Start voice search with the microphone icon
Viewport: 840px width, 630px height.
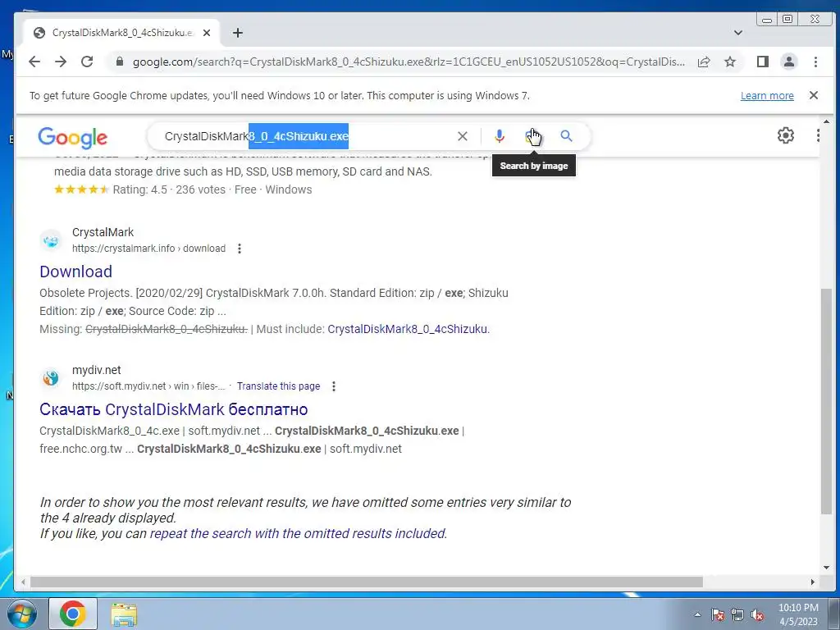pyautogui.click(x=500, y=136)
